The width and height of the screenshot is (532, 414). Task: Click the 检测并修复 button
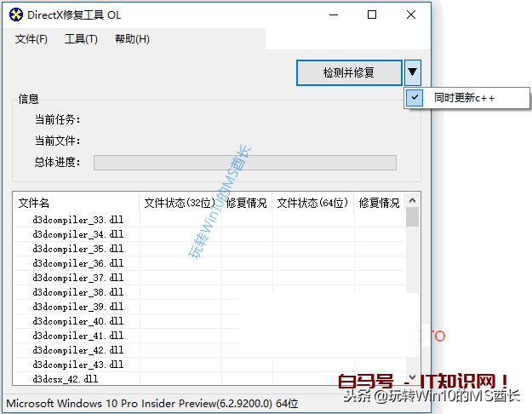click(348, 72)
